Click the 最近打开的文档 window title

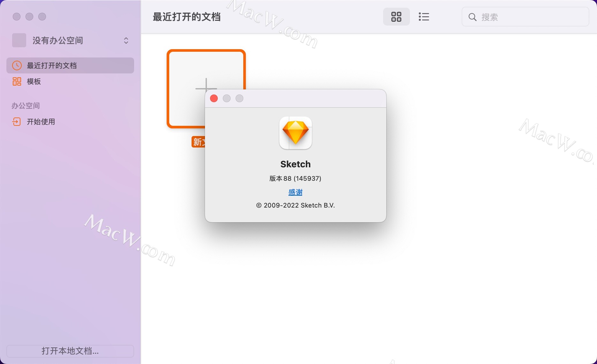coord(187,17)
